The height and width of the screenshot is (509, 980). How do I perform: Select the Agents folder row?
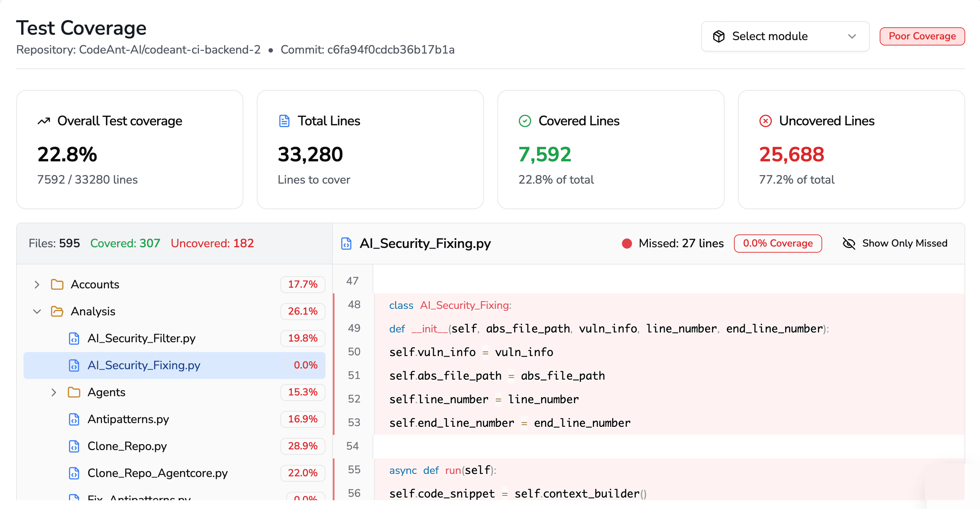tap(174, 392)
